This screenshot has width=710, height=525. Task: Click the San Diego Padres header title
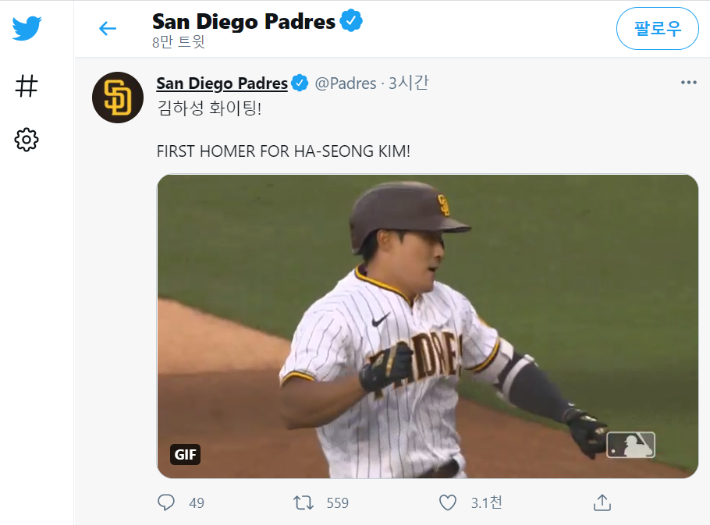pyautogui.click(x=243, y=20)
